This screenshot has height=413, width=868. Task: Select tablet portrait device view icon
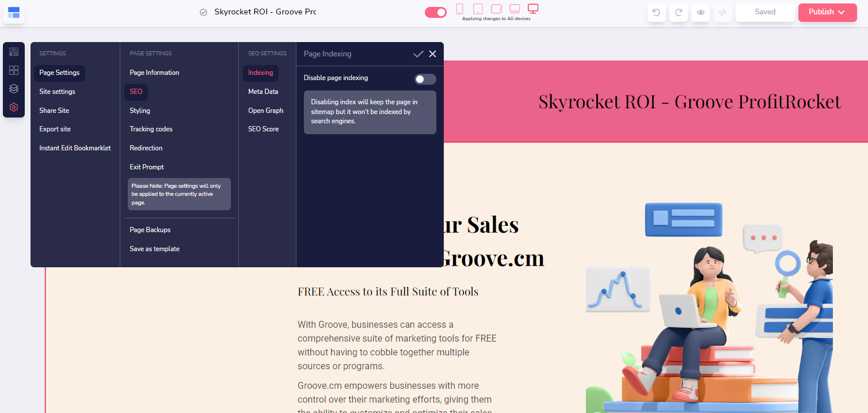[x=478, y=9]
